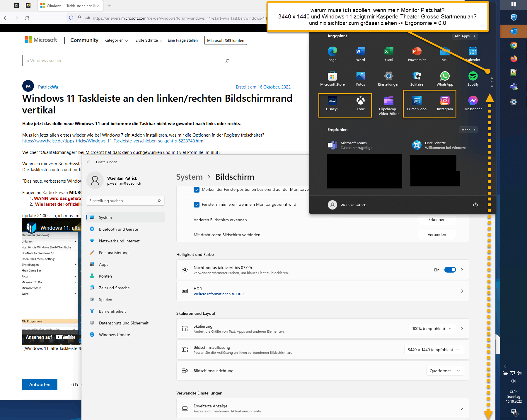Open the Bildschirmauflösung 3440 × 1440 dropdown
The height and width of the screenshot is (420, 527).
tap(434, 350)
